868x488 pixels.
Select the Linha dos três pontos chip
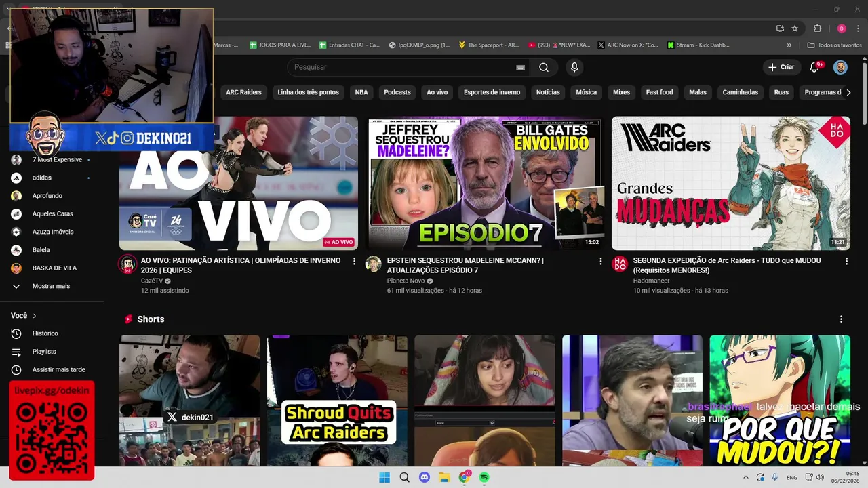[x=308, y=92]
